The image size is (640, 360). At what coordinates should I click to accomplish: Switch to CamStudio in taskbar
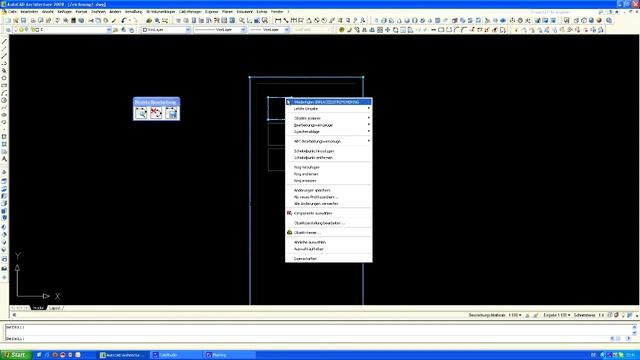coord(176,355)
